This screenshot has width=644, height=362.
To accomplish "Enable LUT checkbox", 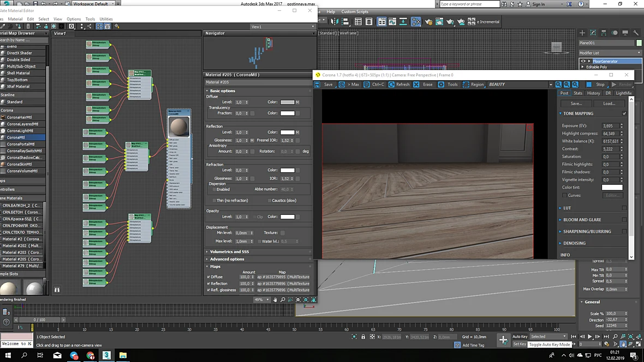I will click(624, 208).
